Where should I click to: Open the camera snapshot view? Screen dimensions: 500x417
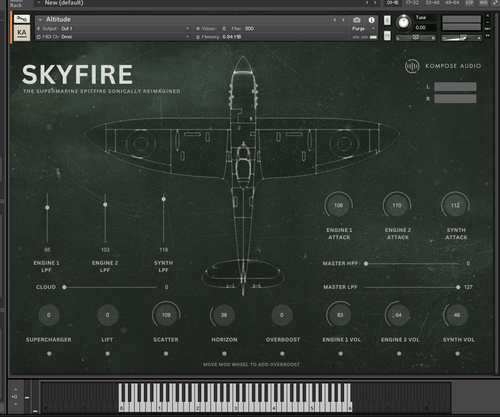357,20
